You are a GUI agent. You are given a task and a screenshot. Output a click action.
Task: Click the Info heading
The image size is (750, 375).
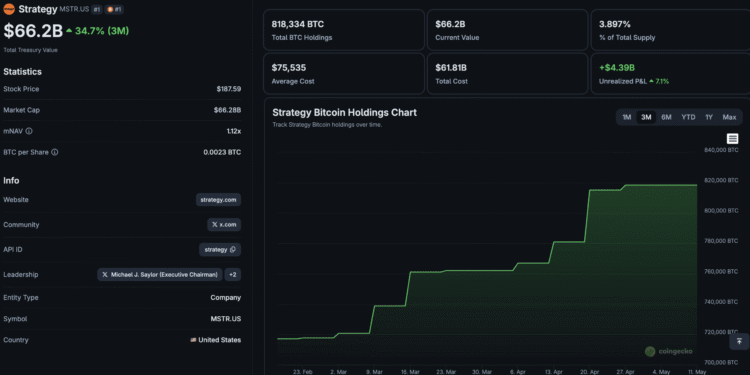[11, 180]
